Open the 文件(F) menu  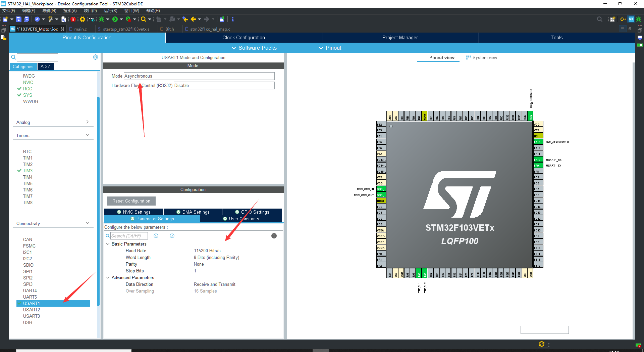click(9, 11)
